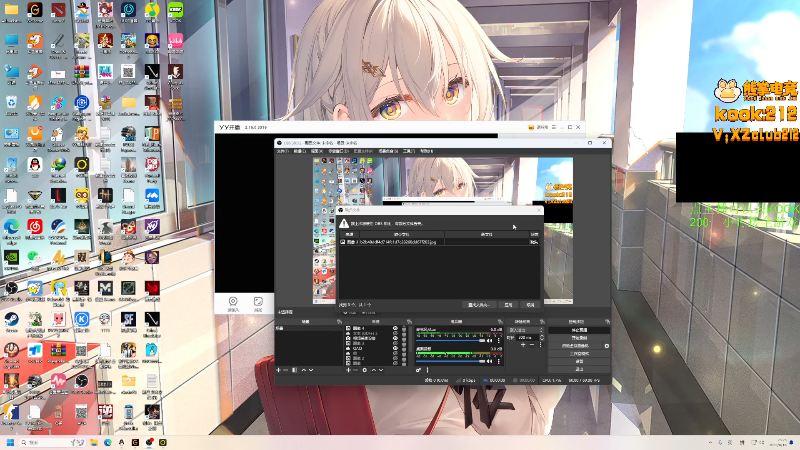Open scene filters from Scenes dock toolbar

pos(294,370)
